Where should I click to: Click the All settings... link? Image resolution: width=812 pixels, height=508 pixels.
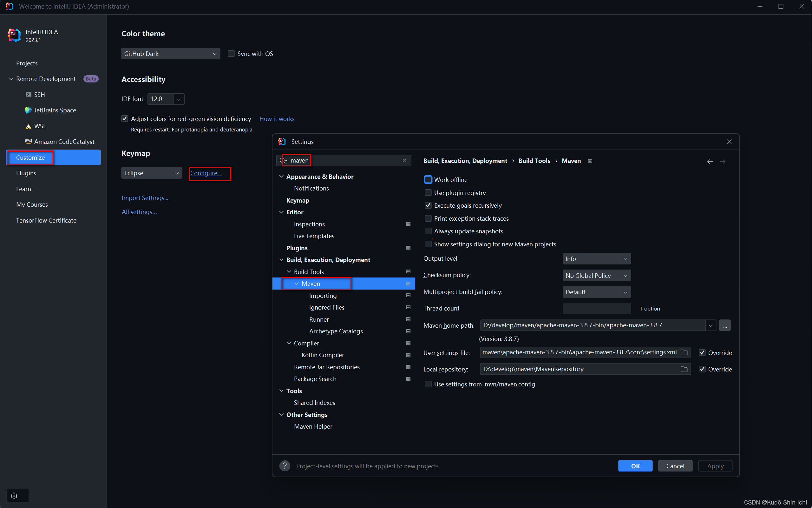pos(139,212)
